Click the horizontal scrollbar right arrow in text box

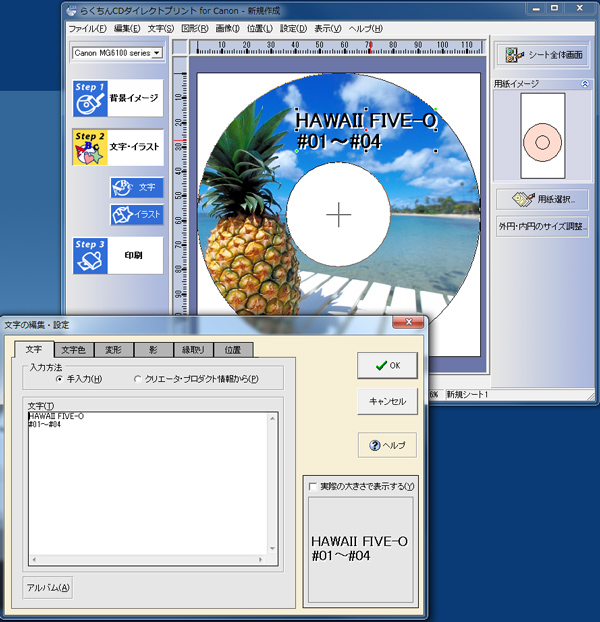tap(260, 560)
